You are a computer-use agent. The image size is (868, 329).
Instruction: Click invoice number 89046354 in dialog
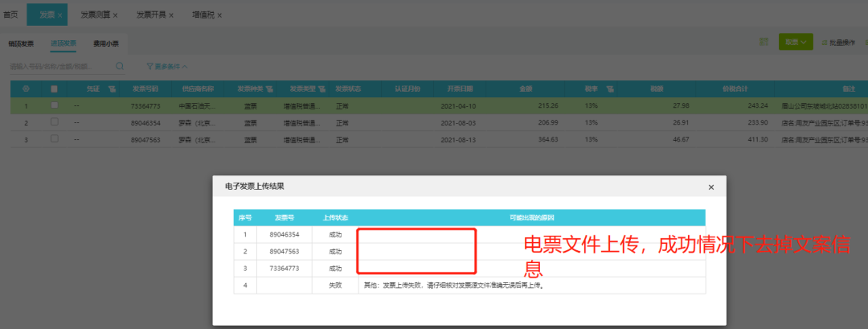[285, 235]
